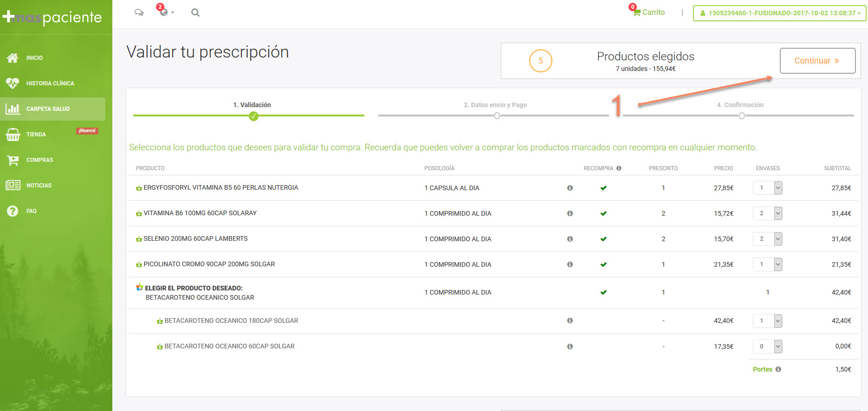This screenshot has height=411, width=868.
Task: Show info for Betacaroteno 60cap
Action: tap(570, 347)
